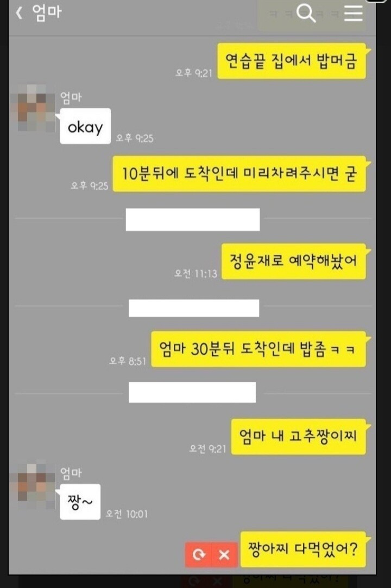The height and width of the screenshot is (588, 391).
Task: Tap the chat title 엄마 in the header
Action: click(47, 13)
